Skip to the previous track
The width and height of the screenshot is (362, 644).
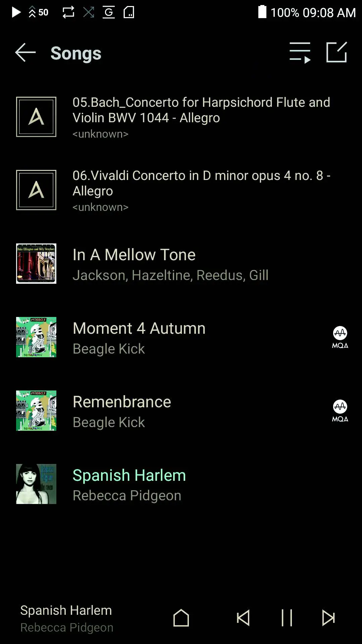243,618
